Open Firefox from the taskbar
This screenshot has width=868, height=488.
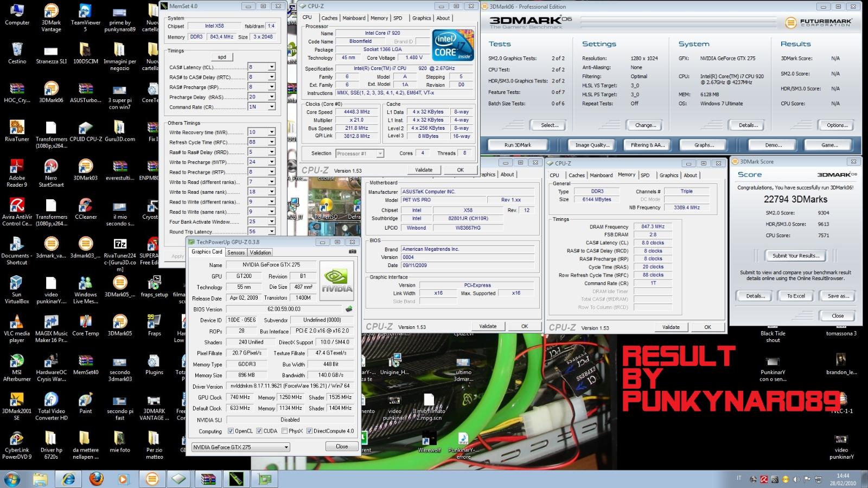point(97,479)
